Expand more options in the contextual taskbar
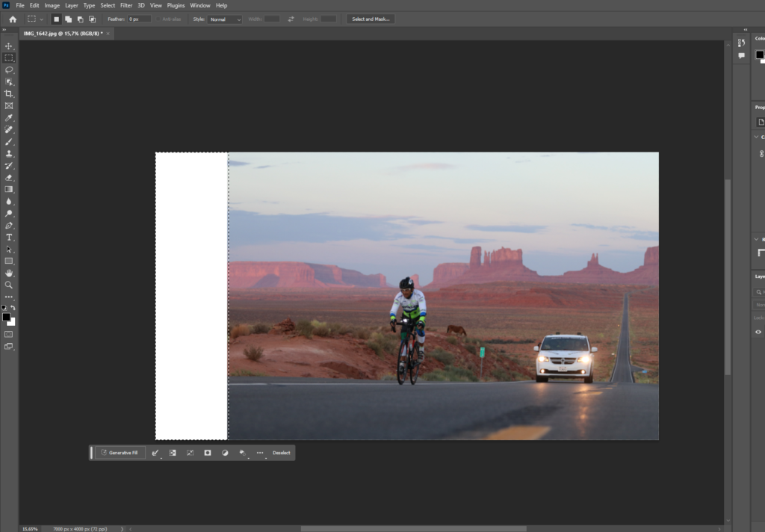This screenshot has width=765, height=532. click(259, 453)
